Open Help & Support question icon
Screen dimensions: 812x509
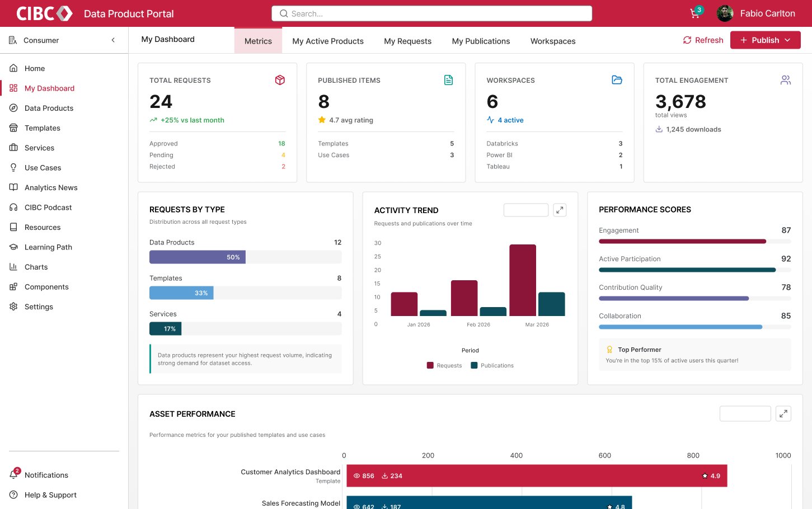(13, 495)
